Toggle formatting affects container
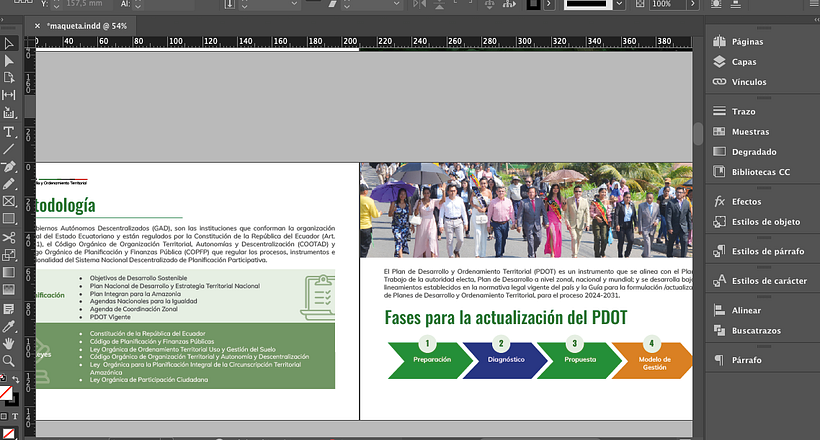The width and height of the screenshot is (820, 440). click(4, 416)
